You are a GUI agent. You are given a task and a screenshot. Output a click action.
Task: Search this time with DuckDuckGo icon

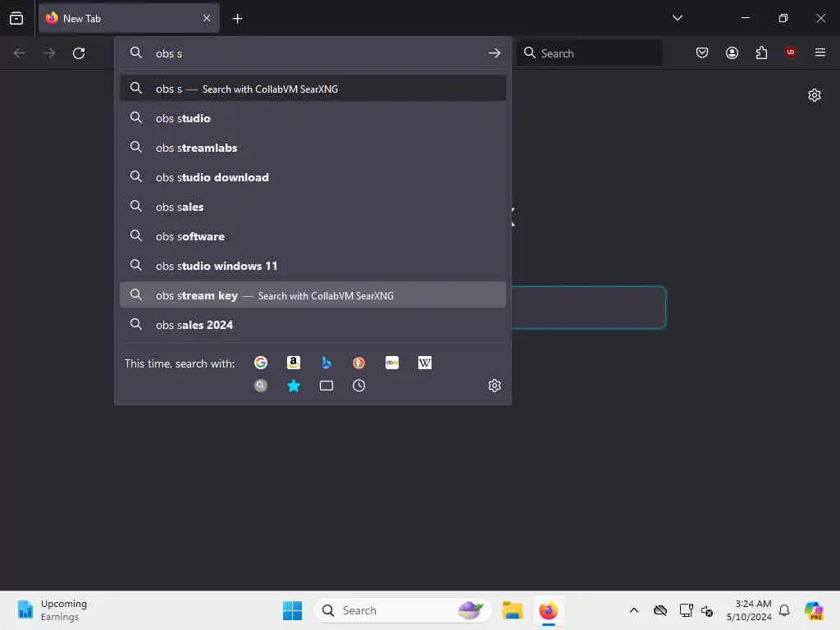tap(359, 363)
